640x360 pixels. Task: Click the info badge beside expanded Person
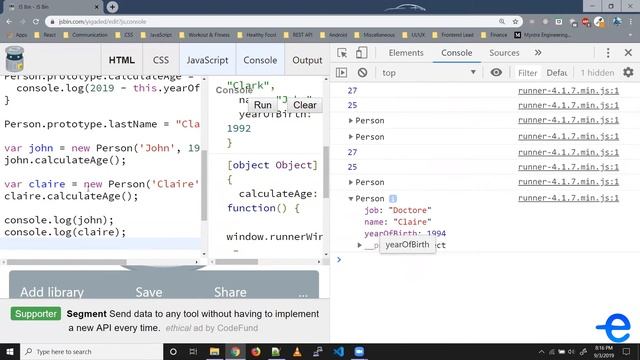pos(393,199)
